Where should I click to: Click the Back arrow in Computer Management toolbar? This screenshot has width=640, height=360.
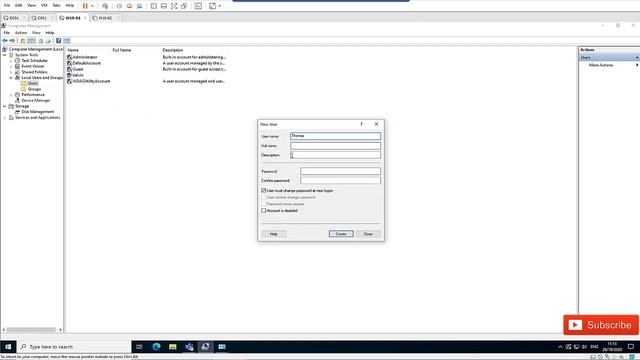tap(5, 41)
